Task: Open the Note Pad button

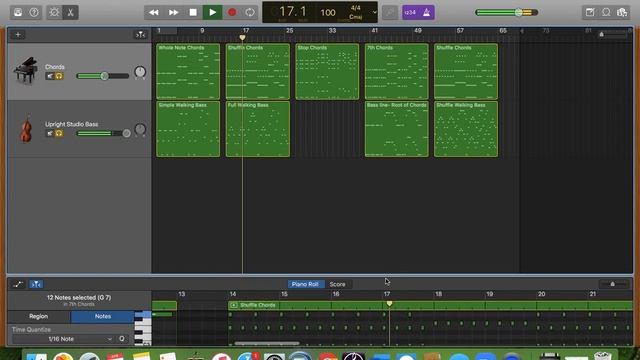Action: (x=590, y=12)
